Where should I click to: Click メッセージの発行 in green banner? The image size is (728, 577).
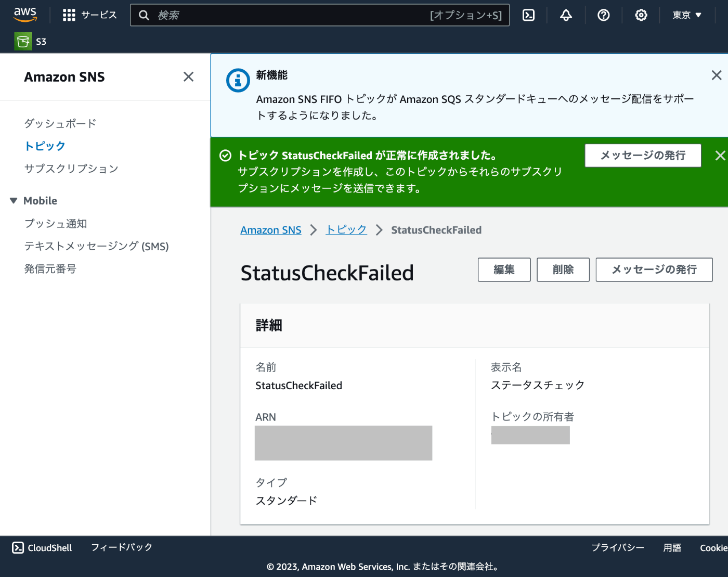643,156
